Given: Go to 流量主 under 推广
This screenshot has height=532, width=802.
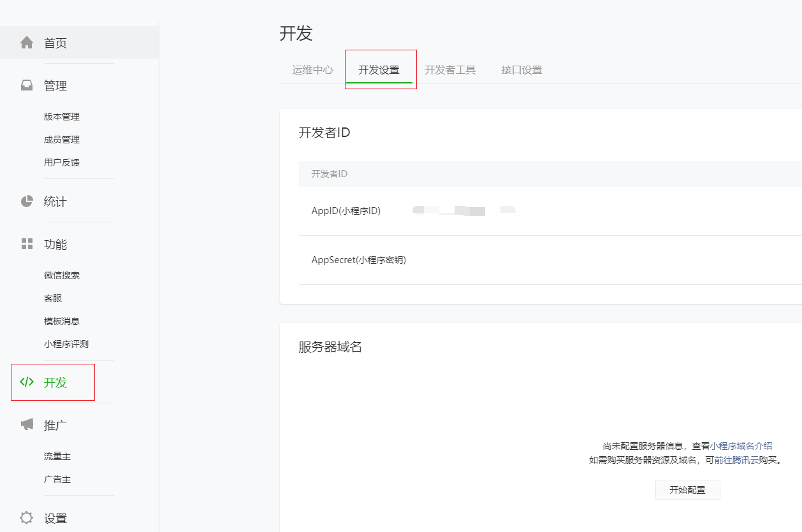Looking at the screenshot, I should click(x=57, y=456).
